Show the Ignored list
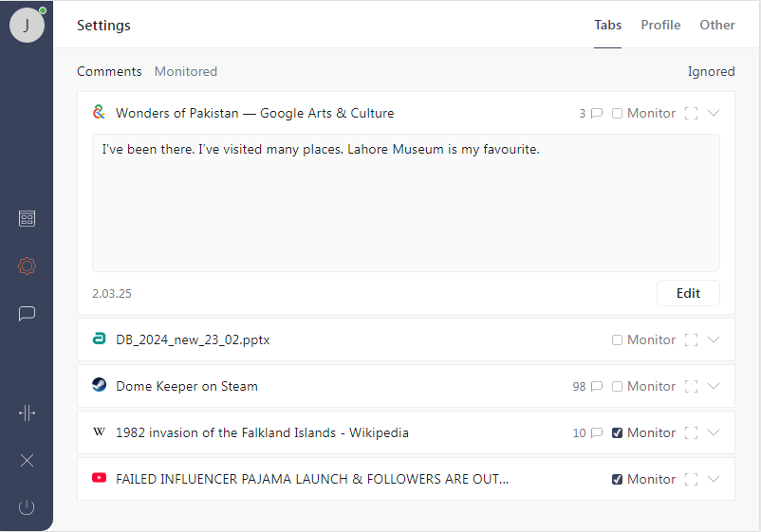Screen dimensions: 761x532 tap(711, 71)
